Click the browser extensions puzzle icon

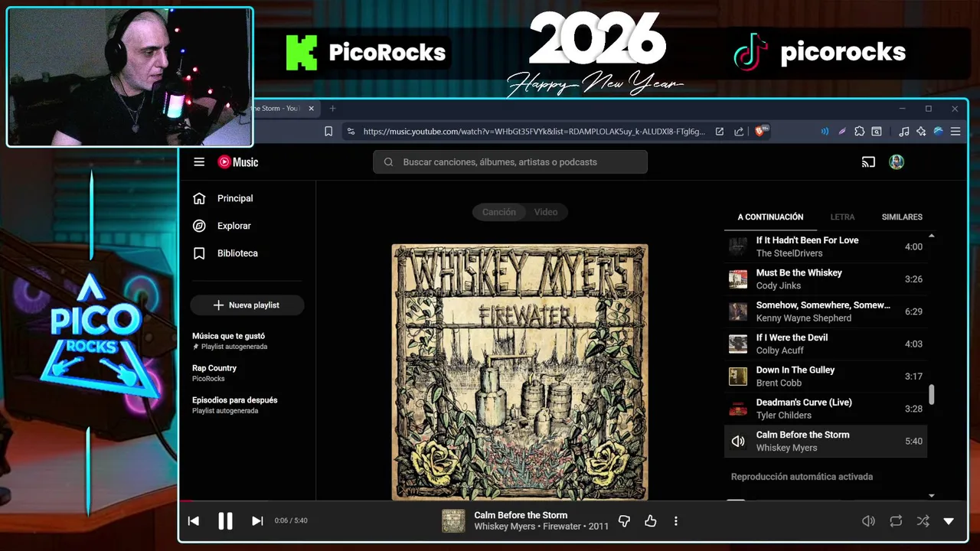pyautogui.click(x=860, y=132)
